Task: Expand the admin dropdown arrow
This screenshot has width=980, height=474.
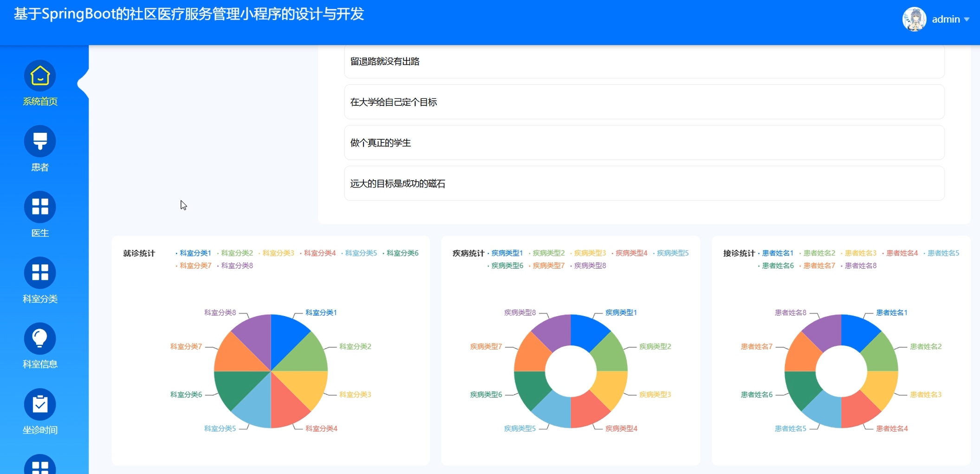Action: [x=967, y=19]
